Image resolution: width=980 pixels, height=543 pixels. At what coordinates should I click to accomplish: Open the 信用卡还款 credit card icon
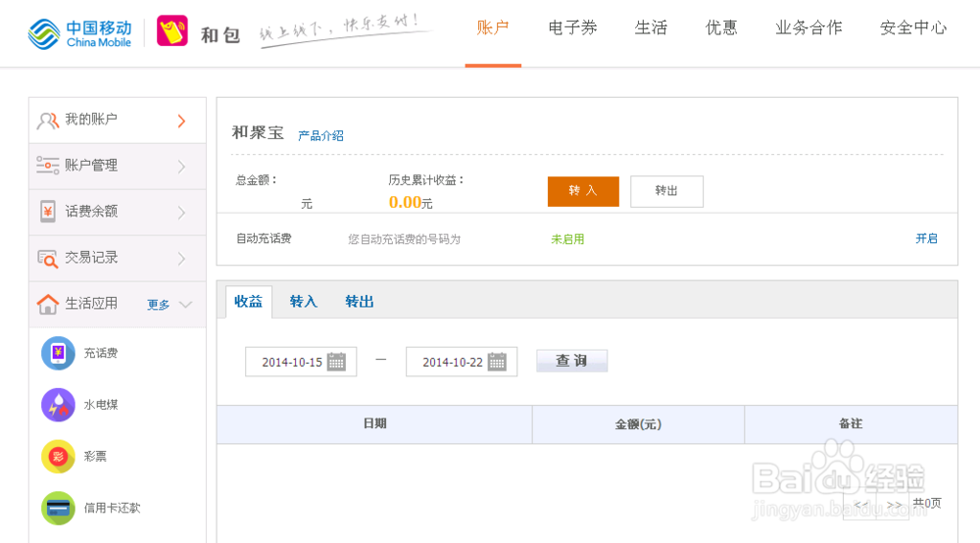click(58, 508)
